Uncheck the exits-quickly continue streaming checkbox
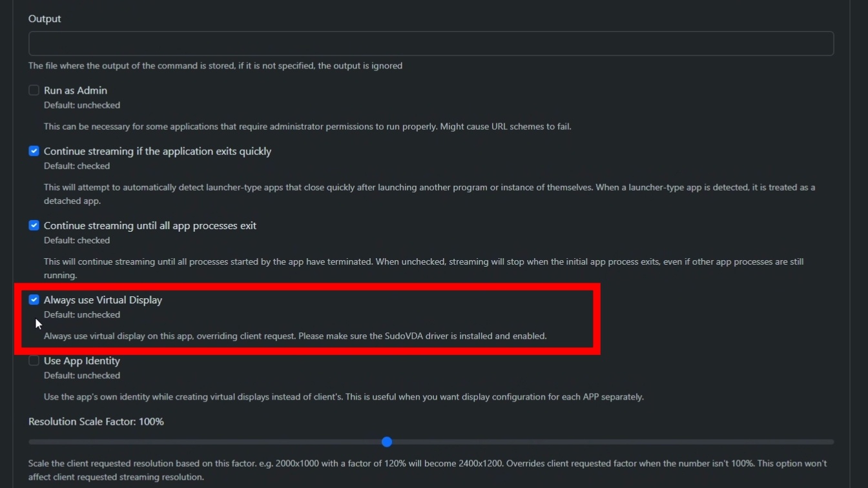This screenshot has height=488, width=868. coord(34,151)
